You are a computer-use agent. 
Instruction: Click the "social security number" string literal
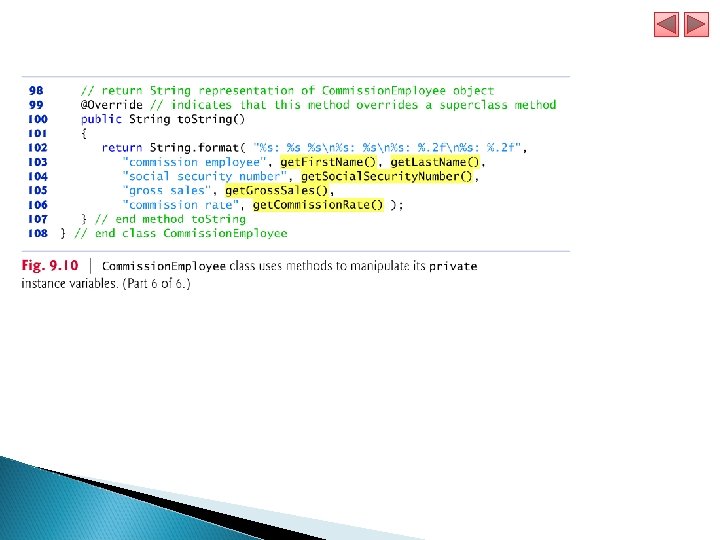coord(205,176)
